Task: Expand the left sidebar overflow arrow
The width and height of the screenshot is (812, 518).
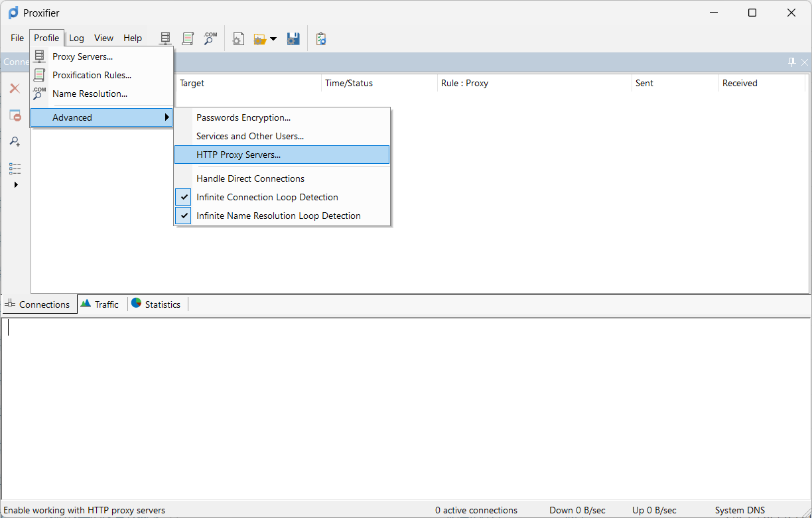Action: pos(16,184)
